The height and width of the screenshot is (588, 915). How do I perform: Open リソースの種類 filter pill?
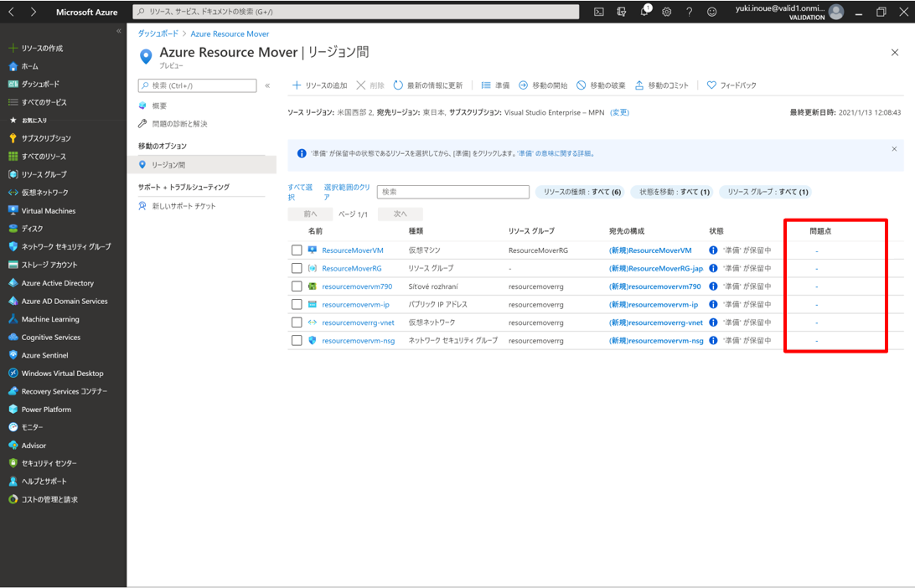tap(581, 192)
